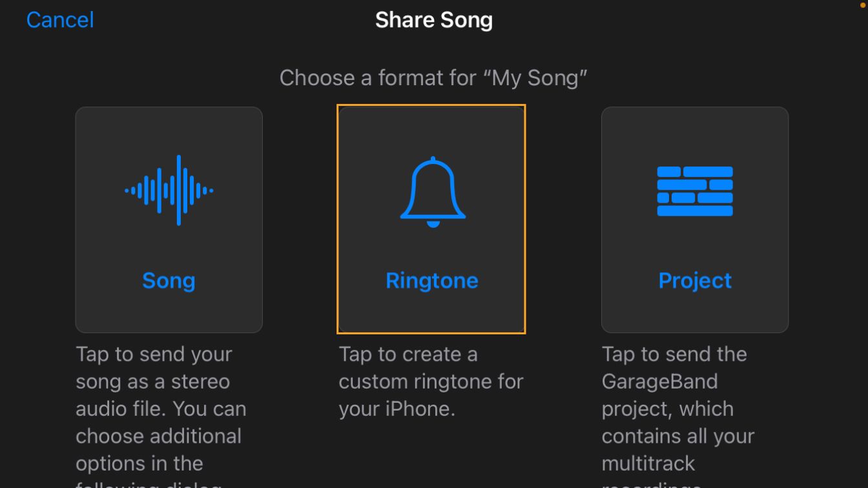This screenshot has height=488, width=868.
Task: Click the GarageBand project description text
Action: click(677, 409)
